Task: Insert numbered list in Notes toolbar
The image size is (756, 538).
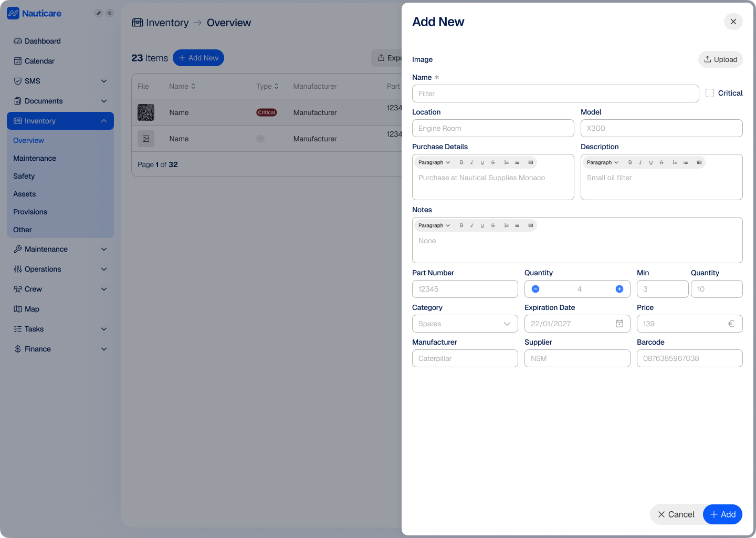Action: [507, 225]
